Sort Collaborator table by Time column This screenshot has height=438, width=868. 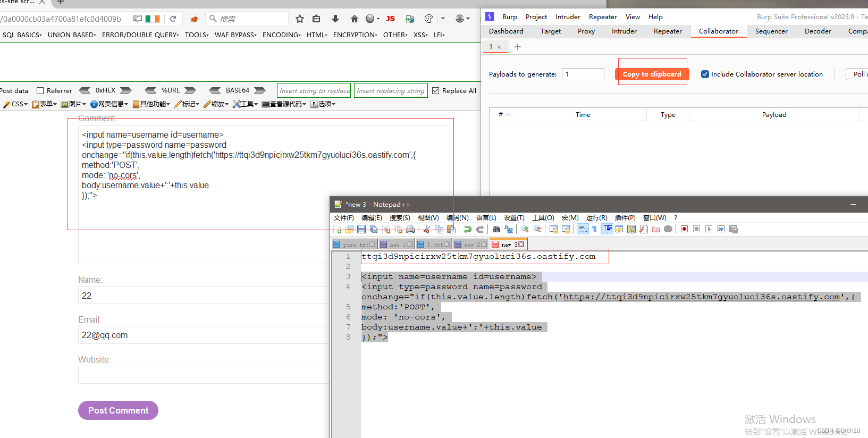(583, 114)
